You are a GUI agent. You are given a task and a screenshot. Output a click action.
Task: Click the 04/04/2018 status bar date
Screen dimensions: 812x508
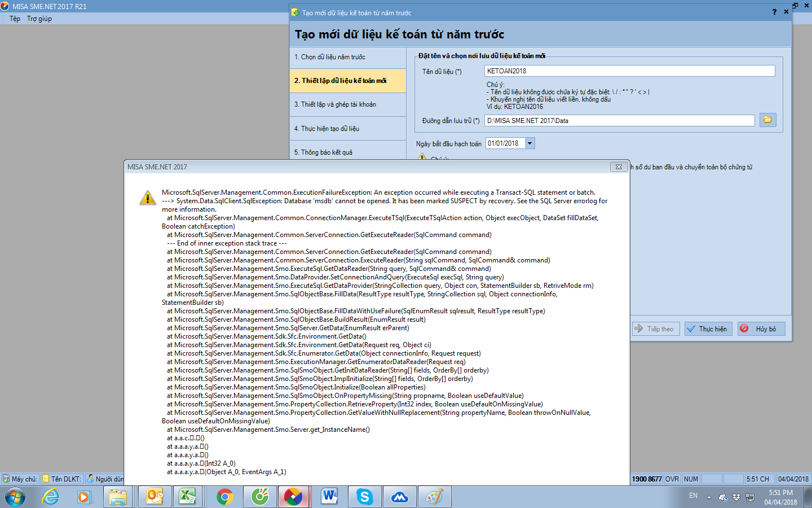793,479
